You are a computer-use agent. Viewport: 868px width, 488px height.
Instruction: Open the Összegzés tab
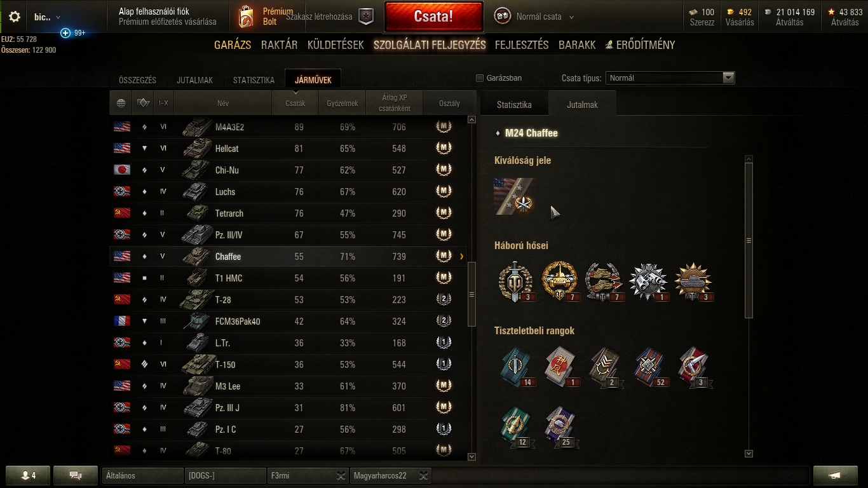click(x=137, y=80)
